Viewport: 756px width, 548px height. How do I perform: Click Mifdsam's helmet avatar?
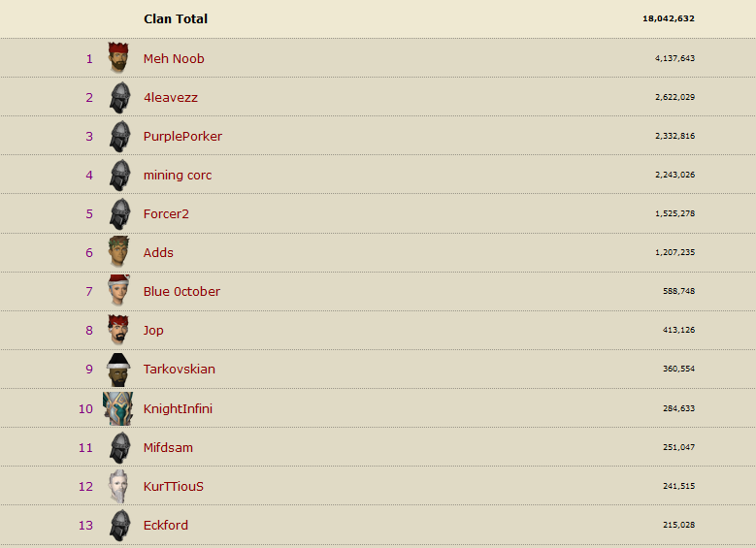pos(119,447)
